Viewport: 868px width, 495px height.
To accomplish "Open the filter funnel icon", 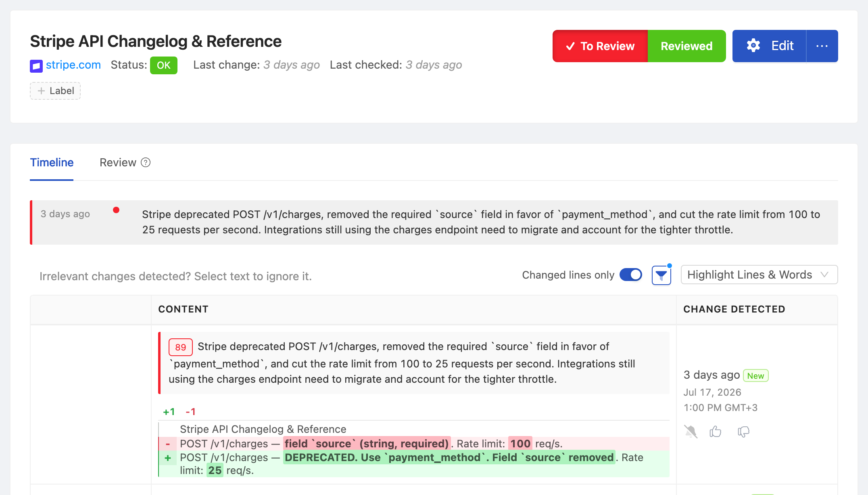I will pyautogui.click(x=661, y=275).
